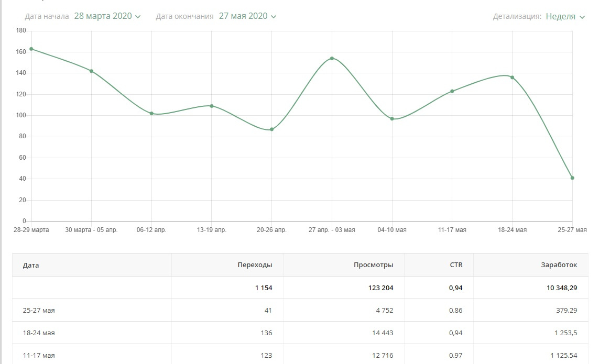Click CTR value '0,86'
The height and width of the screenshot is (364, 599).
(x=456, y=311)
